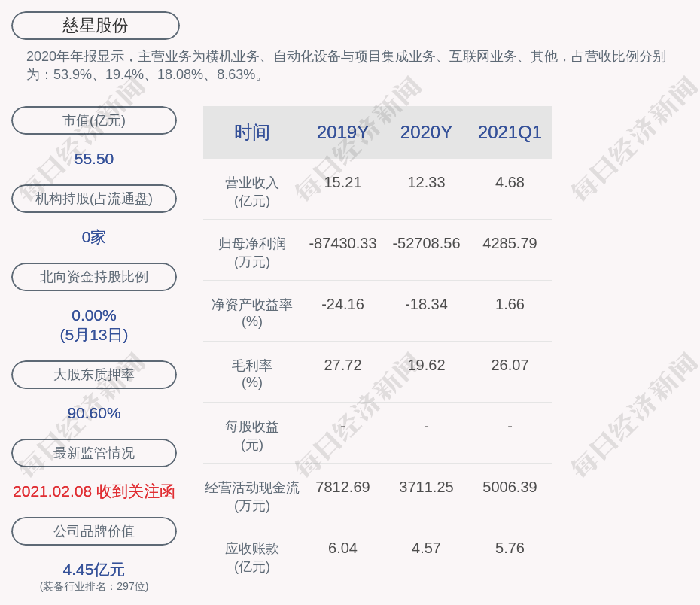Click ROE value -18.34
Viewport: 700px width, 605px height.
pyautogui.click(x=426, y=304)
